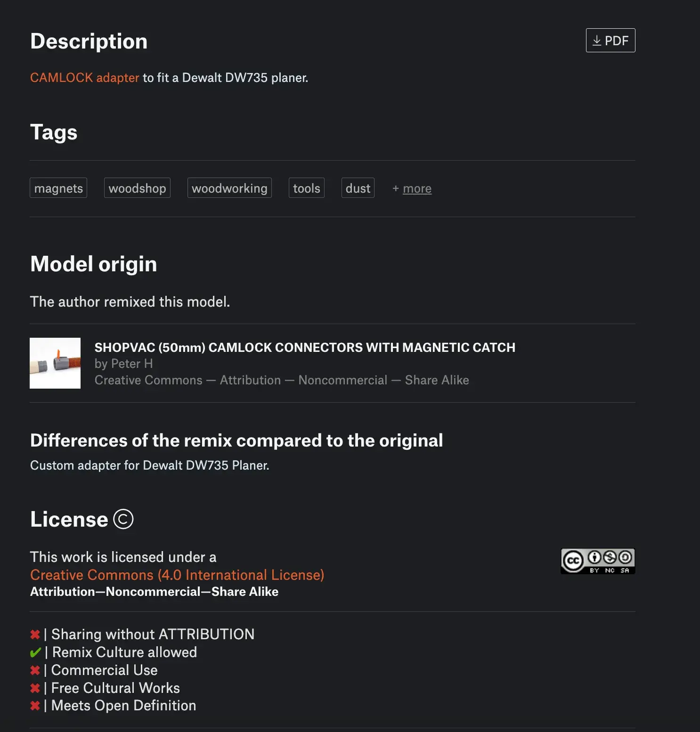
Task: Click the copyright icon beside License
Action: click(x=123, y=519)
